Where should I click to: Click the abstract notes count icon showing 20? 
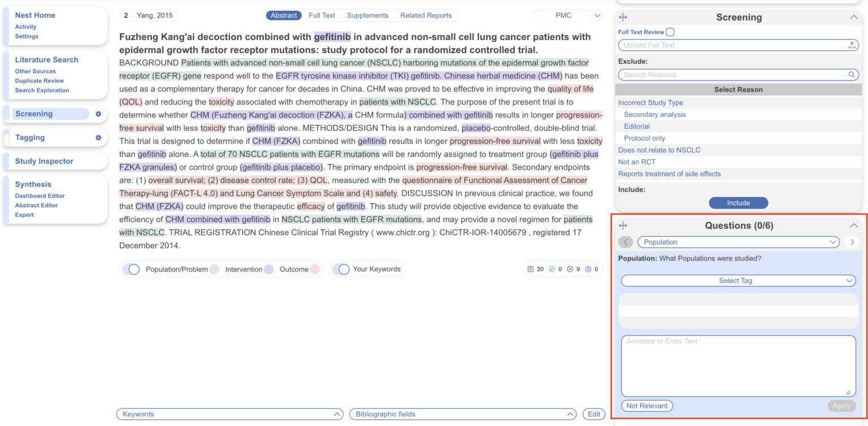click(x=530, y=269)
